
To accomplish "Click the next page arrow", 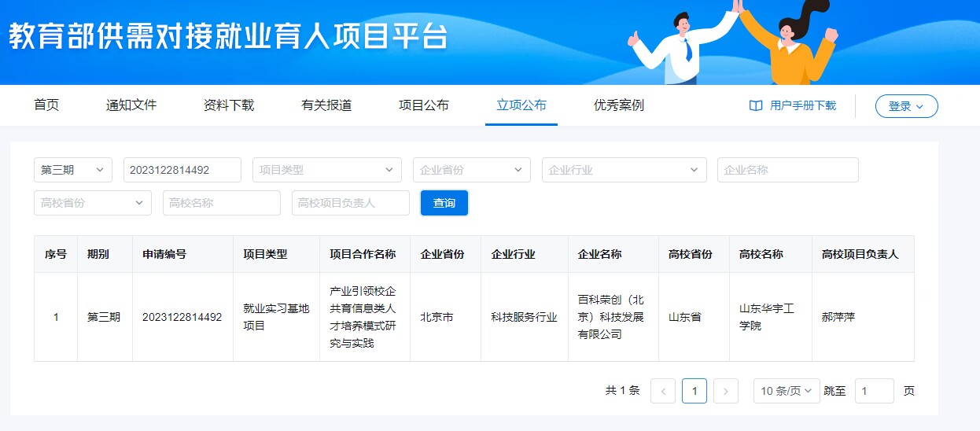I will tap(725, 391).
